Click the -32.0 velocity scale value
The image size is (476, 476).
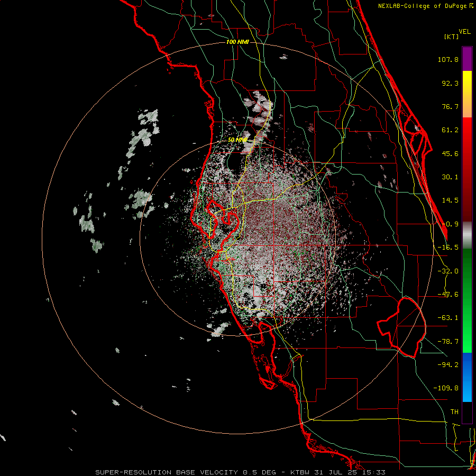[448, 271]
